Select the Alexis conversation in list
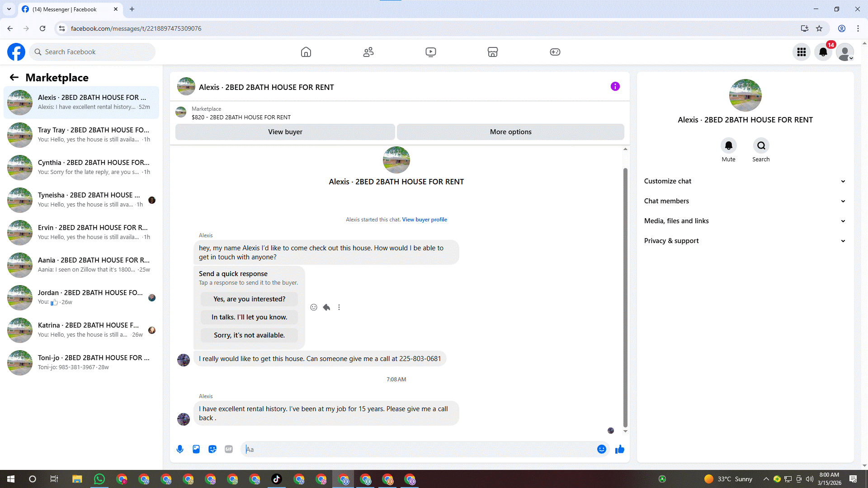The width and height of the screenshot is (868, 488). [81, 103]
